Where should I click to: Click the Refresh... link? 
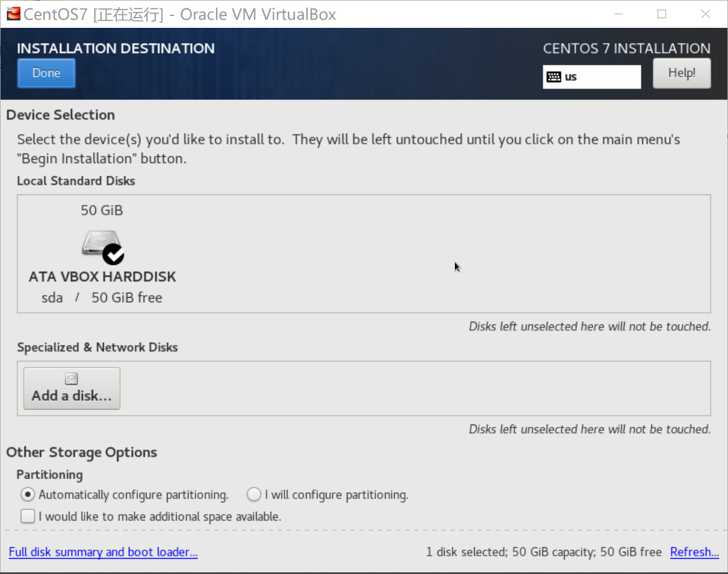click(694, 552)
